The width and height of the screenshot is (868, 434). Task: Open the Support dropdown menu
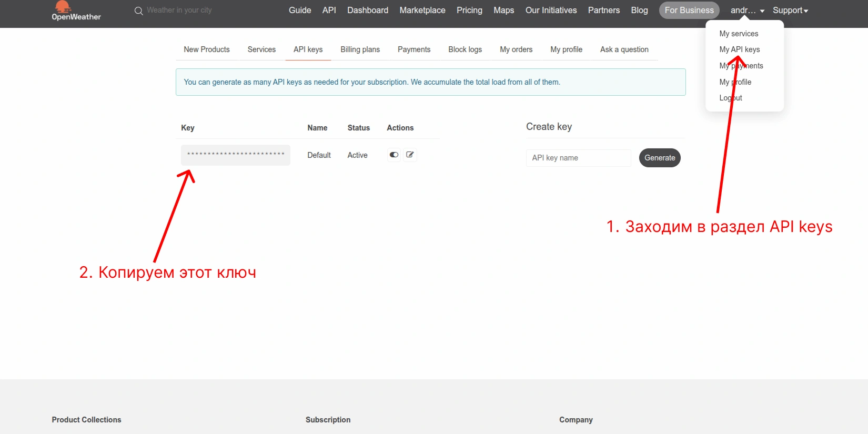(x=790, y=11)
